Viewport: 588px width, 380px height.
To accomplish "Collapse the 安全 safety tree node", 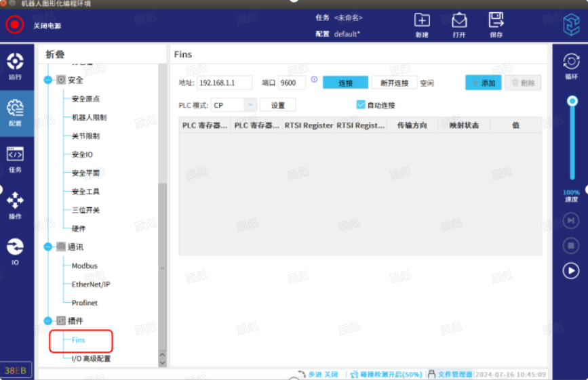I will tap(47, 80).
